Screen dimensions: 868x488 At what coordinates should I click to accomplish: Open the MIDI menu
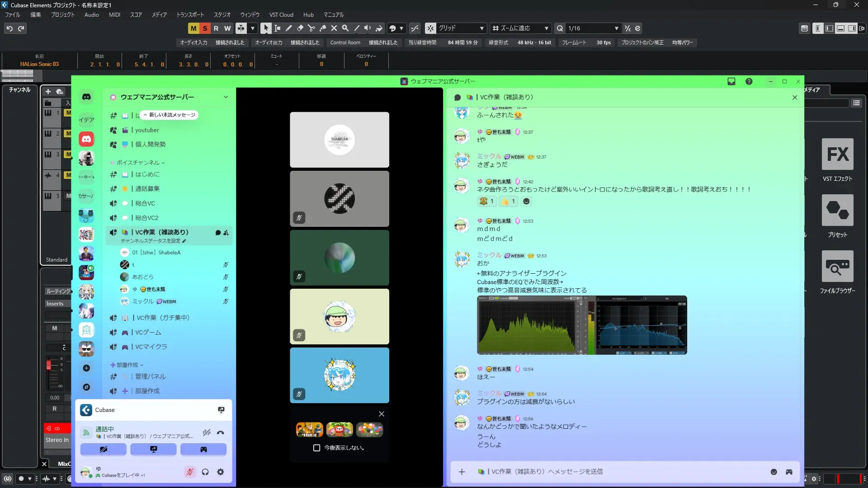(114, 15)
